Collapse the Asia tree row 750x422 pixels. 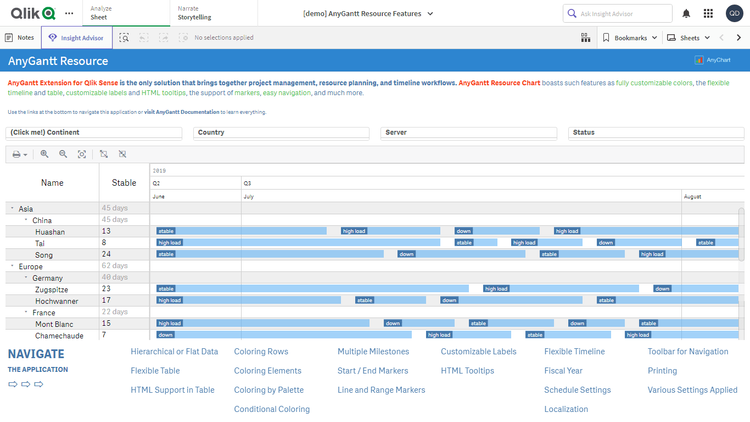12,209
